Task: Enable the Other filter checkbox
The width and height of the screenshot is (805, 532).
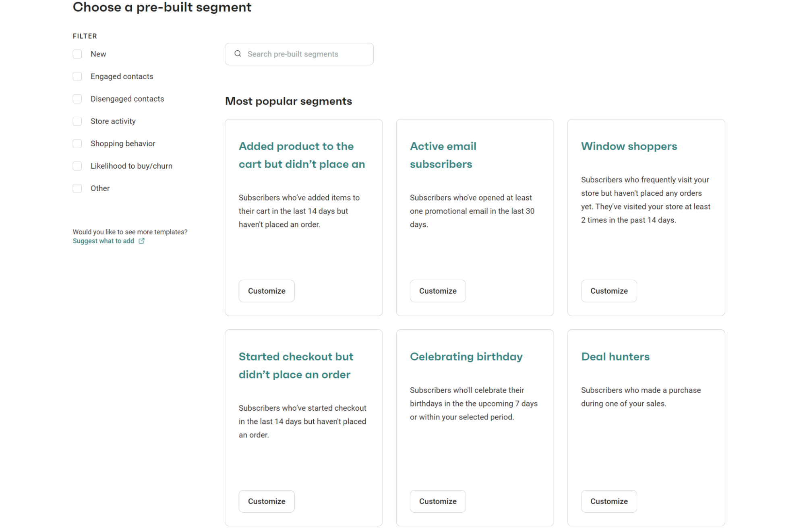Action: coord(77,188)
